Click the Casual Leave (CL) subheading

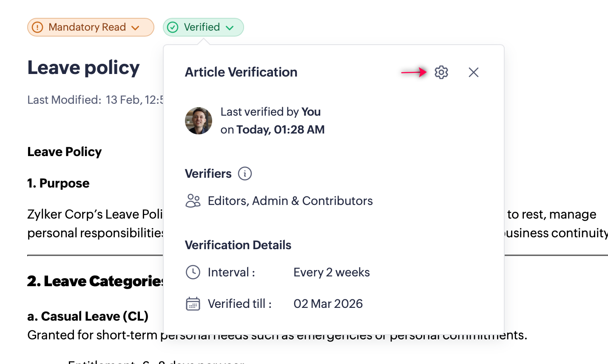[88, 316]
